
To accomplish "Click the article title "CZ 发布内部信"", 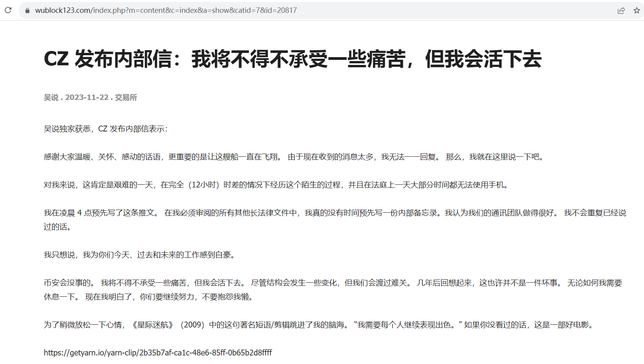I will click(x=292, y=59).
